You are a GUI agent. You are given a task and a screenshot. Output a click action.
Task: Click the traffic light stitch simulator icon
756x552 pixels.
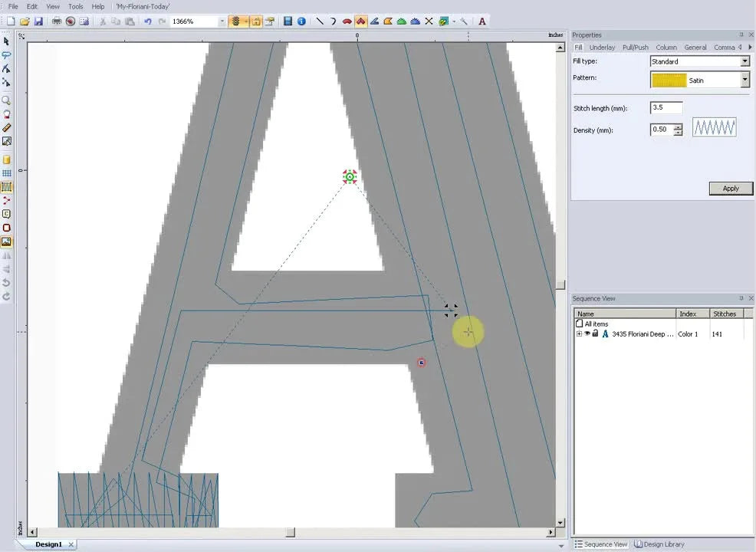(235, 21)
